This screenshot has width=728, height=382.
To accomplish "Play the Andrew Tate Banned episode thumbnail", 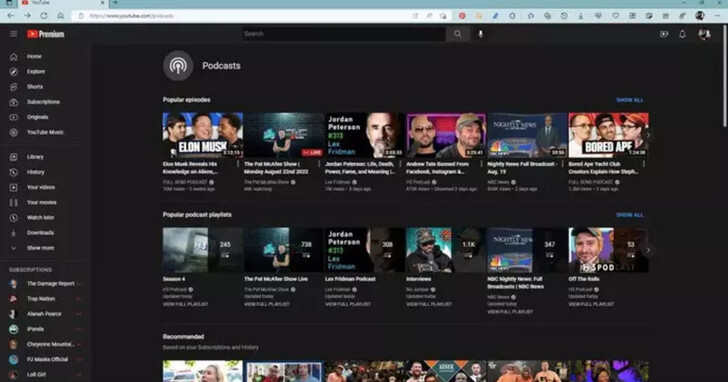I will 446,135.
